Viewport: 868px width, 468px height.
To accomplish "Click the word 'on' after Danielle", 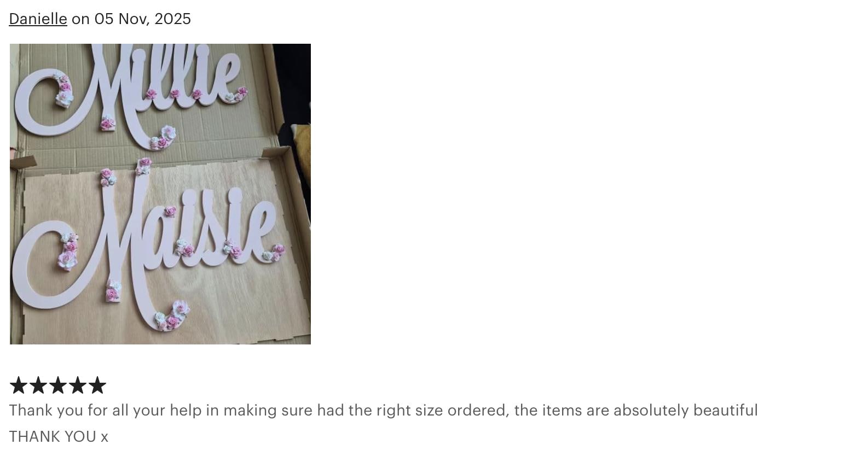I will [80, 19].
